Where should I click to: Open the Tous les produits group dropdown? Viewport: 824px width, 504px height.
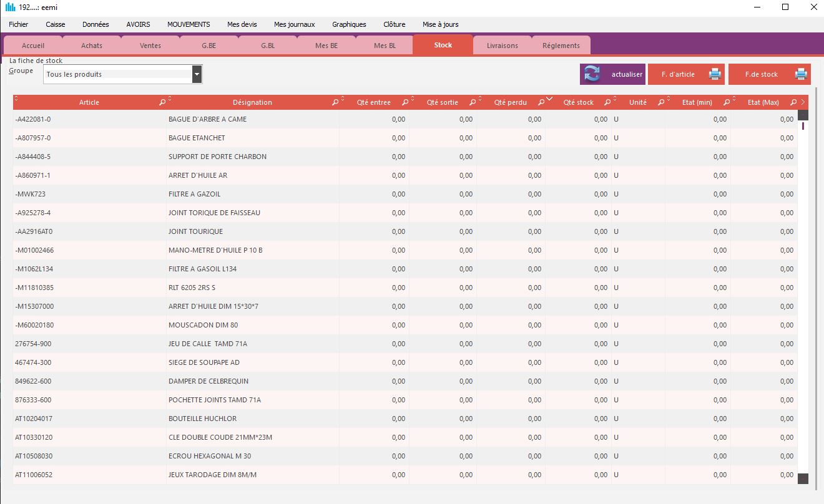[197, 74]
